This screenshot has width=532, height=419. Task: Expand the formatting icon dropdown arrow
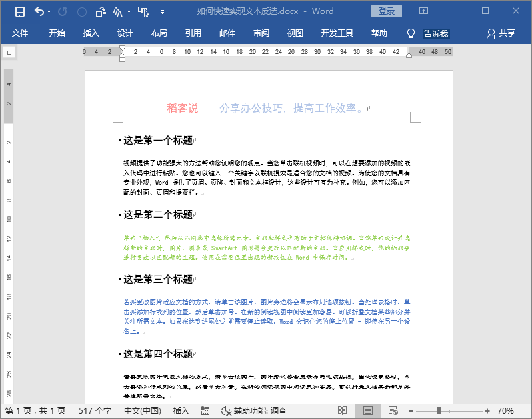(129, 12)
